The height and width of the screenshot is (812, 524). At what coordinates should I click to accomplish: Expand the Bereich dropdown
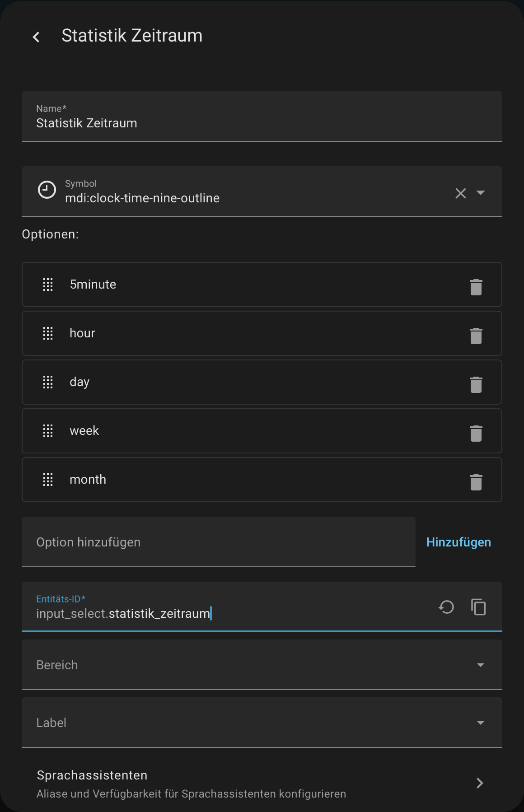coord(480,665)
